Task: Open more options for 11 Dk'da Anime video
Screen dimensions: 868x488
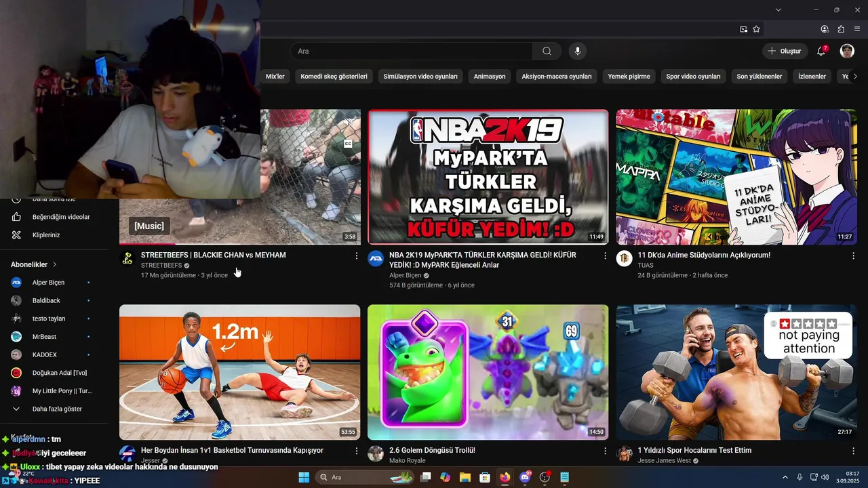Action: click(x=853, y=256)
